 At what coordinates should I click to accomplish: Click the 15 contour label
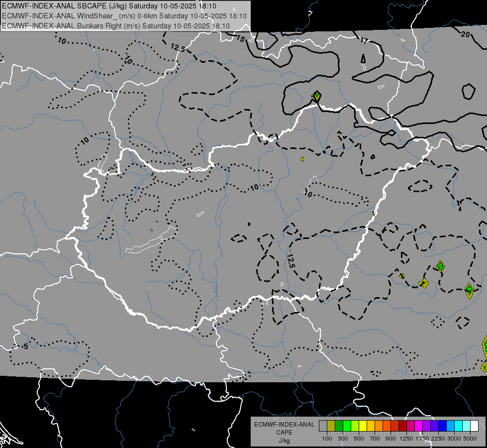[x=241, y=38]
